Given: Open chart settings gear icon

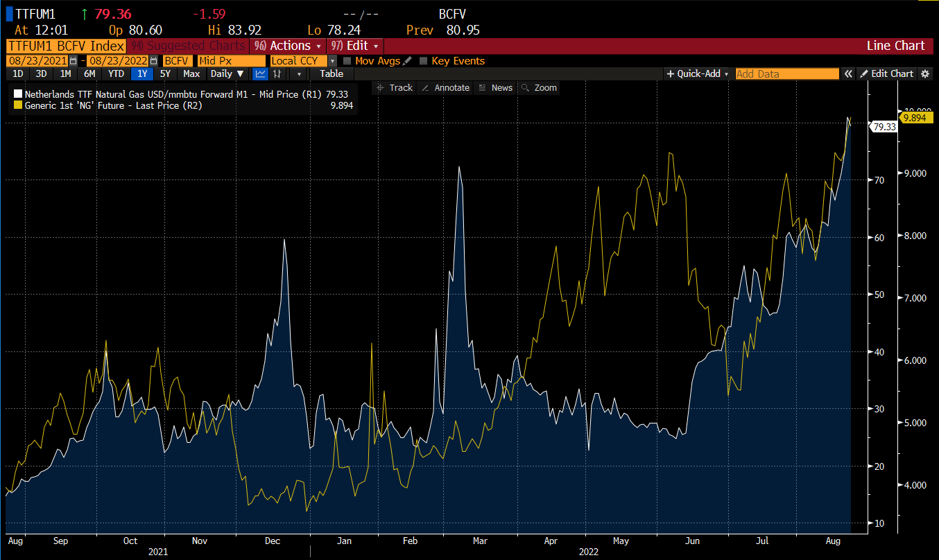Looking at the screenshot, I should [x=924, y=73].
